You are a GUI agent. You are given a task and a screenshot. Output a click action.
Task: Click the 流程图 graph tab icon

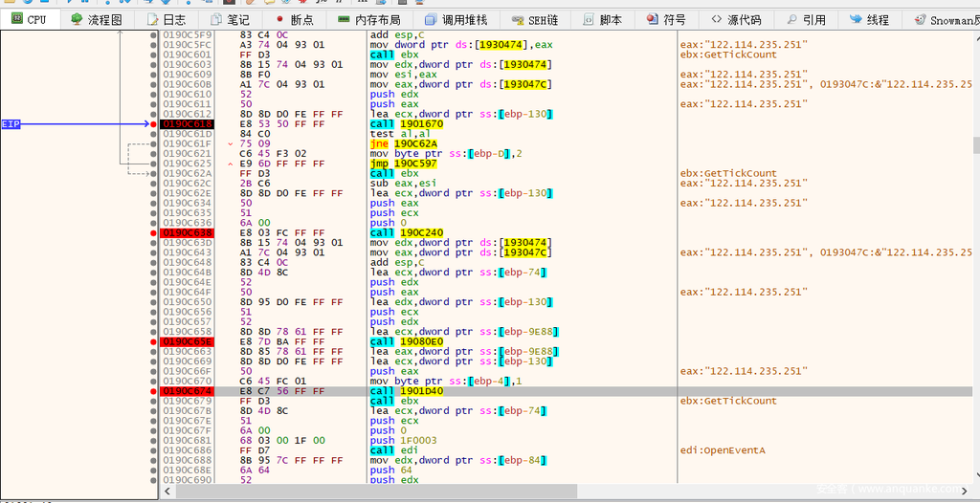(77, 19)
